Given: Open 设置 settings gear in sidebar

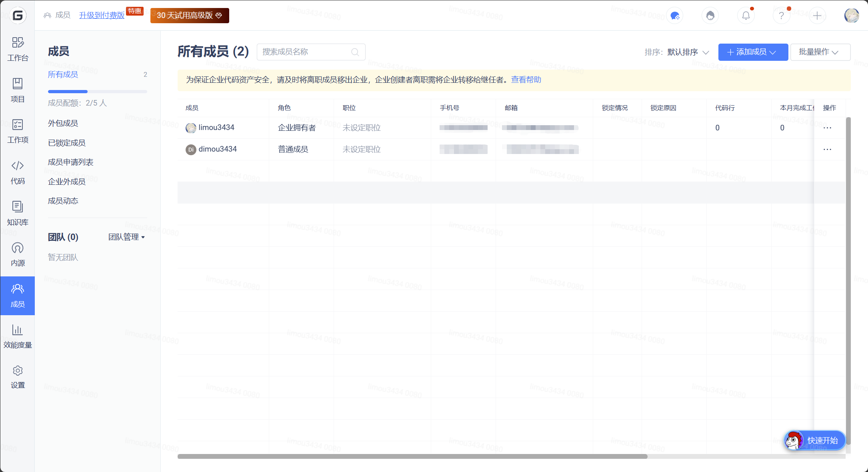Looking at the screenshot, I should coord(18,377).
